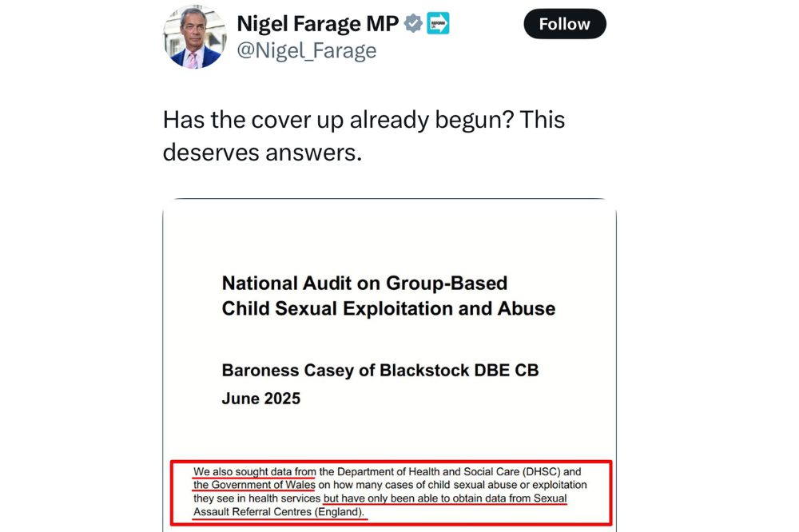
Task: Click the underlined 'Assault Referral Centres (England).' text
Action: [279, 511]
